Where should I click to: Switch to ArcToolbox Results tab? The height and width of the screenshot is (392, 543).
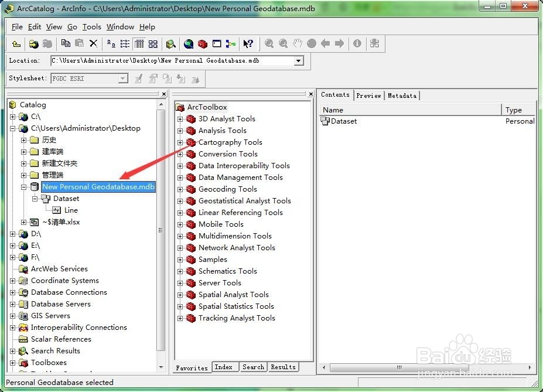pos(284,367)
